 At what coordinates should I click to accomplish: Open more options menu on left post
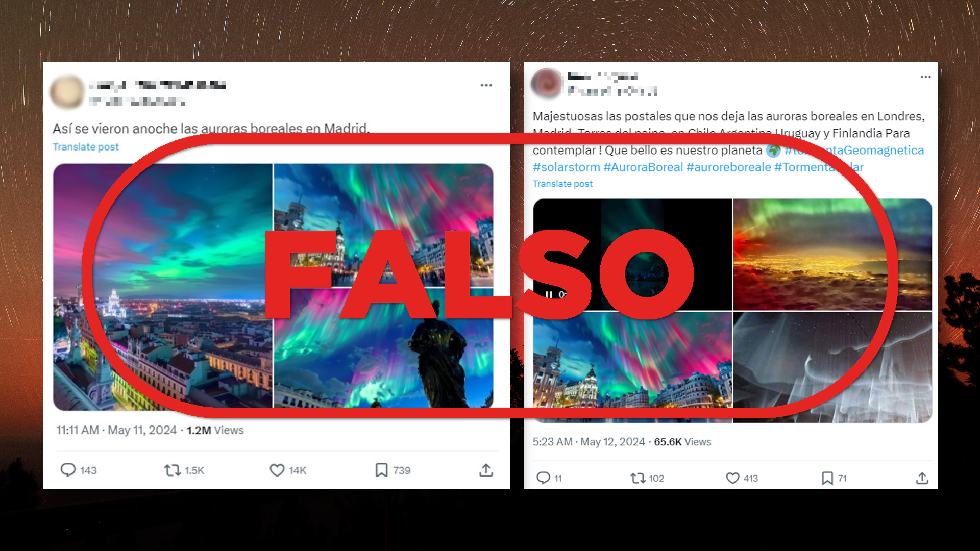tap(486, 85)
